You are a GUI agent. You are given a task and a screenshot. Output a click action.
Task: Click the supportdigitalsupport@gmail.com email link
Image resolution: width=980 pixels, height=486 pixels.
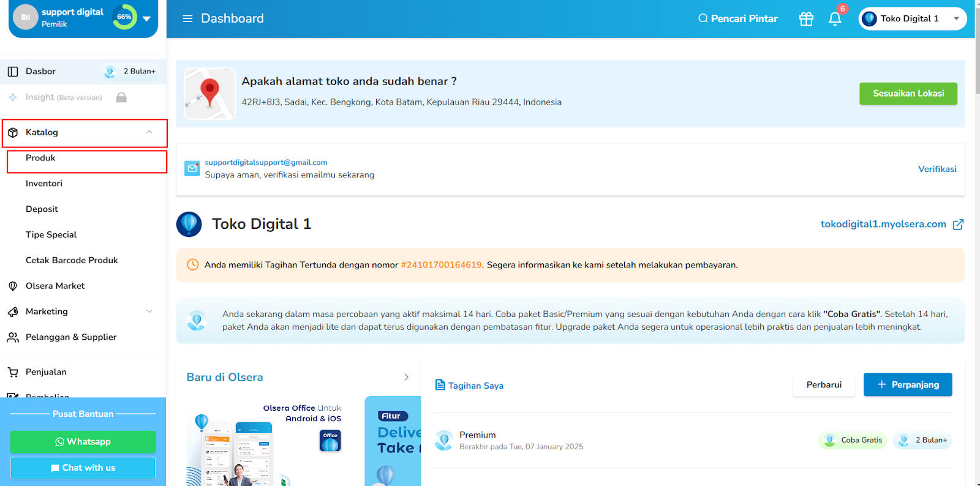click(x=266, y=162)
